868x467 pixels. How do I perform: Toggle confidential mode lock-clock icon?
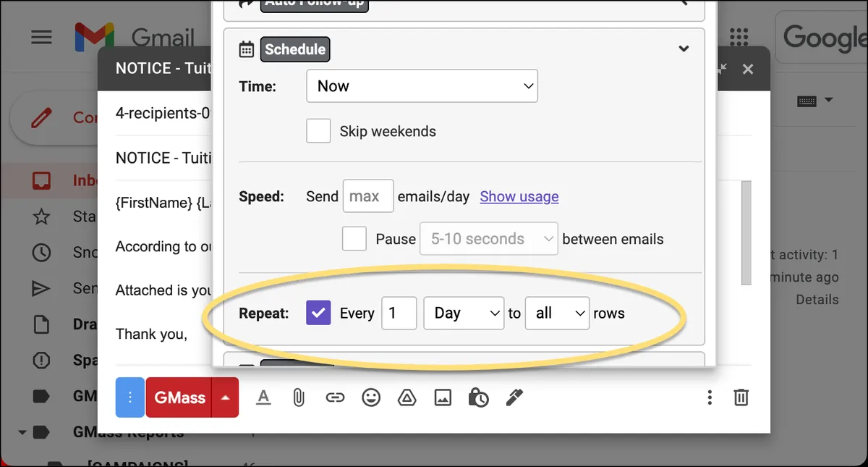point(478,397)
